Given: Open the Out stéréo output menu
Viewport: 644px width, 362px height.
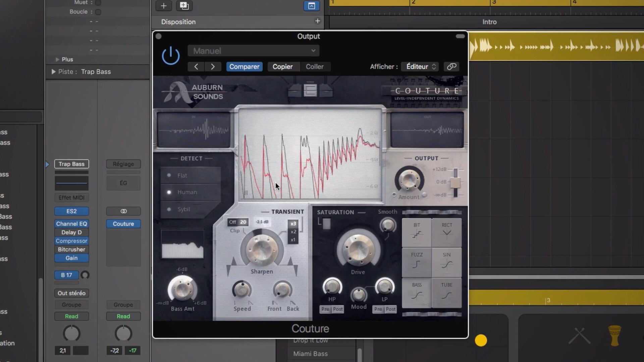Looking at the screenshot, I should click(x=71, y=293).
